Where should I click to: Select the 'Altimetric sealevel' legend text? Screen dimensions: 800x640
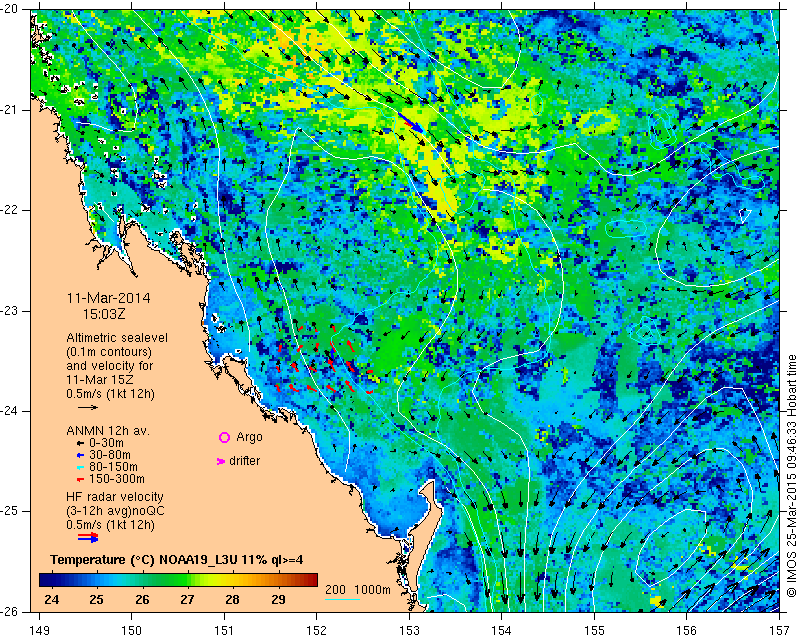pyautogui.click(x=117, y=338)
